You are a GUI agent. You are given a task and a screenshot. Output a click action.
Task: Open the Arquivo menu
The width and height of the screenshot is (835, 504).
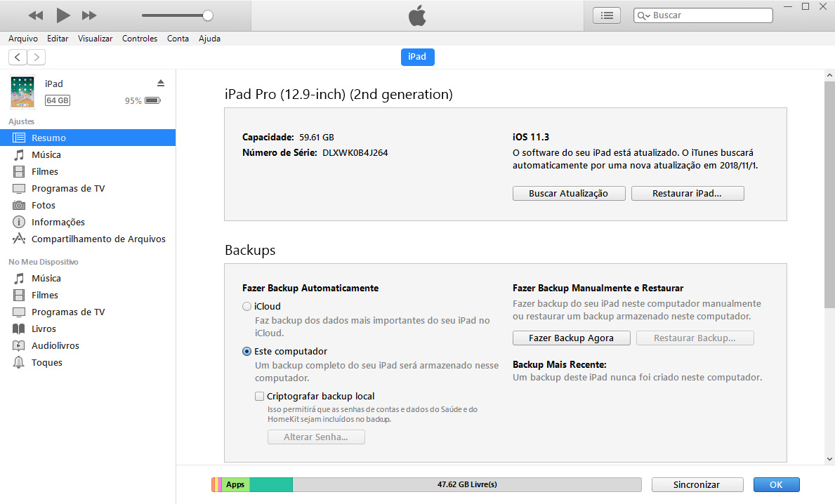pyautogui.click(x=23, y=39)
